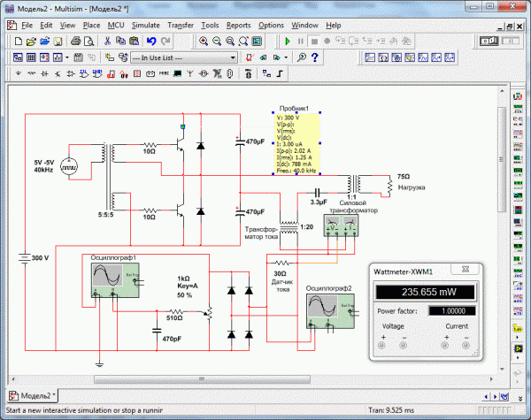Open the Options menu

coord(271,26)
